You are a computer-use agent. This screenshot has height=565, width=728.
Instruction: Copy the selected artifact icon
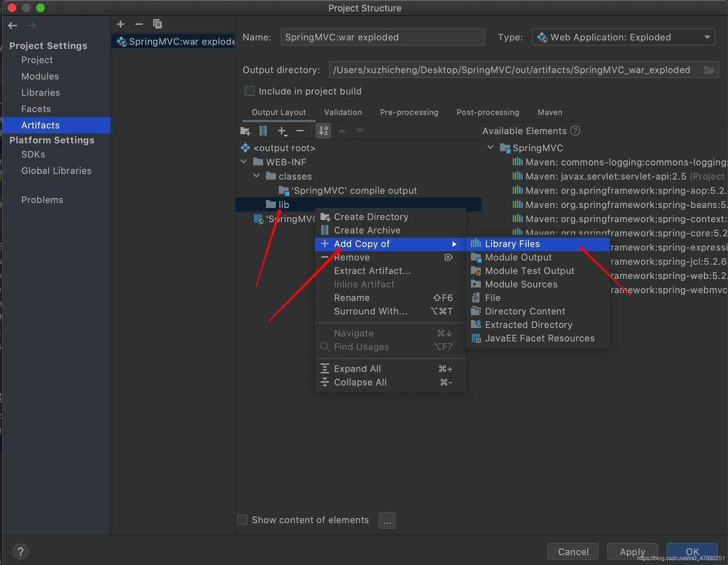coord(157,24)
